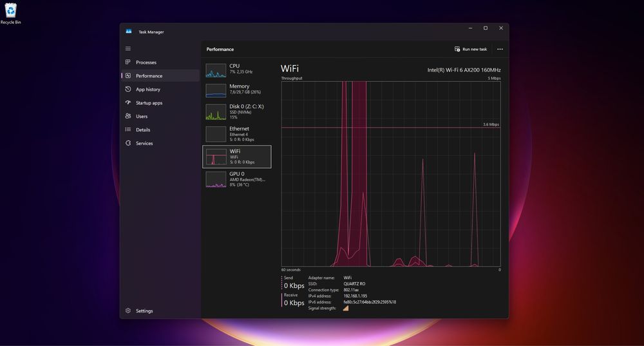Click the Intel(R) Wi-Fi 6 AX200 160MHz label

464,70
